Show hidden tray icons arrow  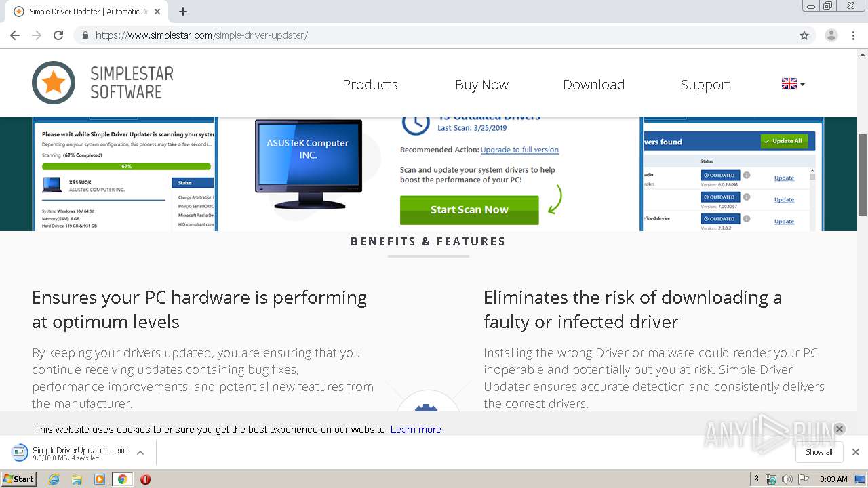point(757,479)
